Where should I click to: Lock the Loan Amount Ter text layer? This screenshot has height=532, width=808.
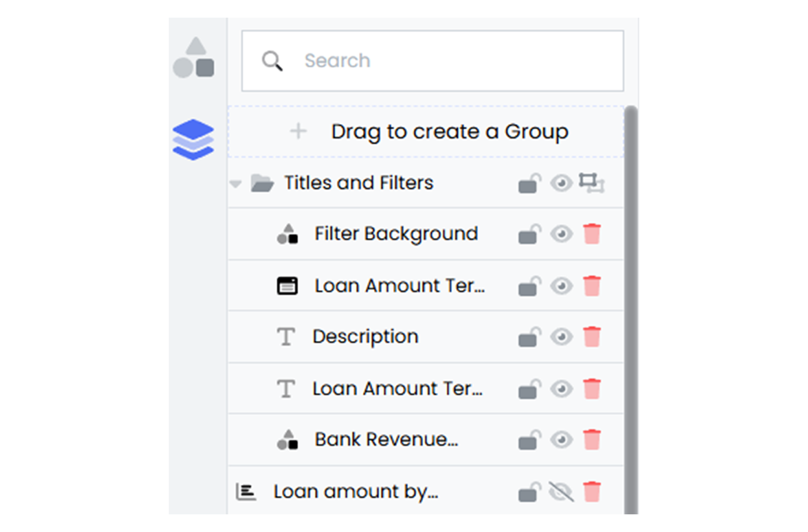pos(529,389)
